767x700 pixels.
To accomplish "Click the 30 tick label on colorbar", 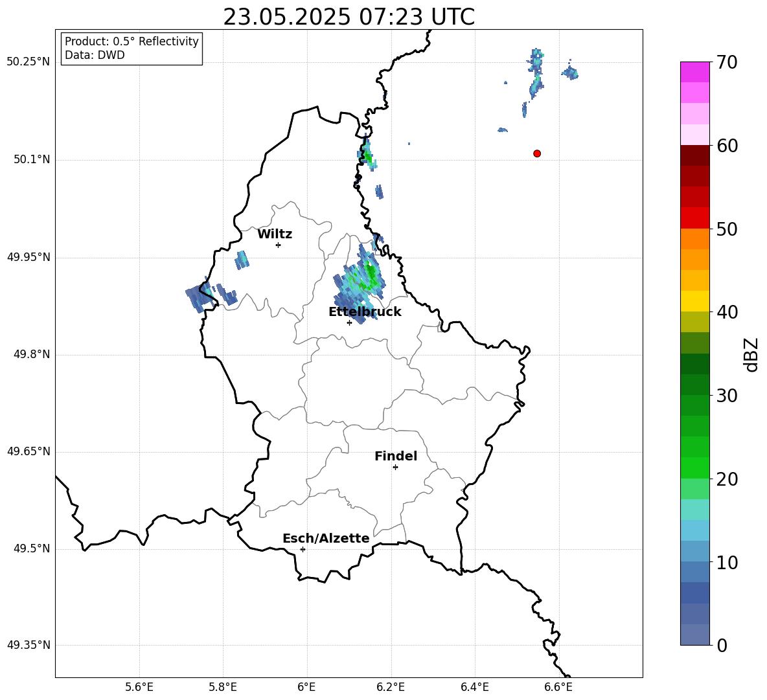I will pos(727,396).
